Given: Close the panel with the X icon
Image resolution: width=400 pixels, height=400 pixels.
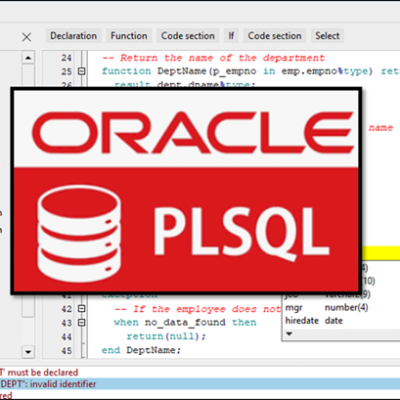Looking at the screenshot, I should 27,37.
